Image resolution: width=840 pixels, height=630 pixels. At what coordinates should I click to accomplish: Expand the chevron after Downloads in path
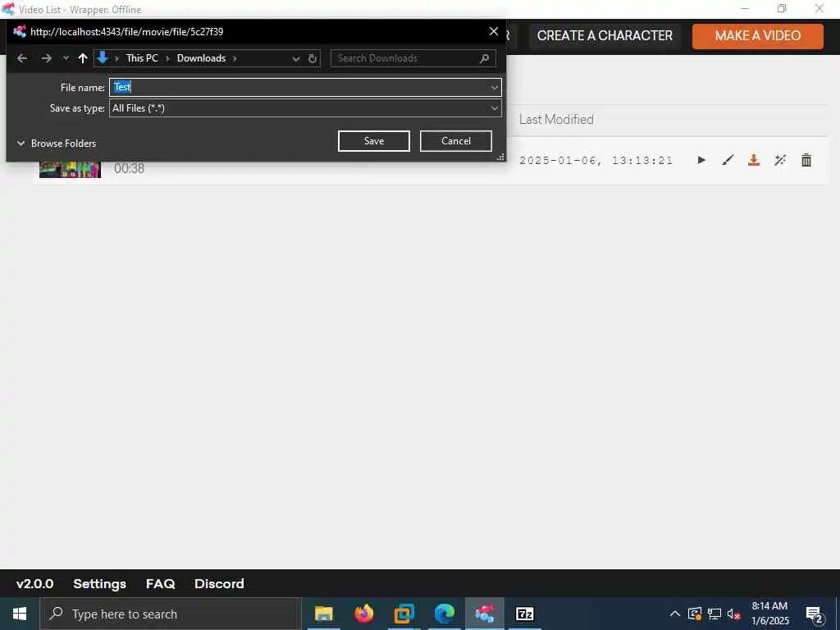click(235, 58)
